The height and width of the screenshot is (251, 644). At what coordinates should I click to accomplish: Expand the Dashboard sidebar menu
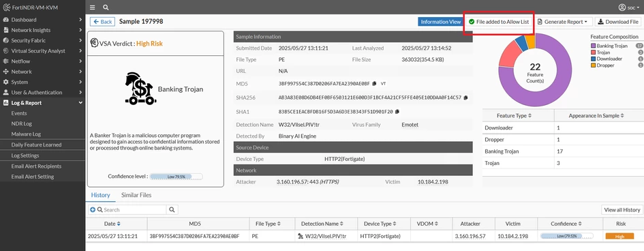(x=42, y=19)
